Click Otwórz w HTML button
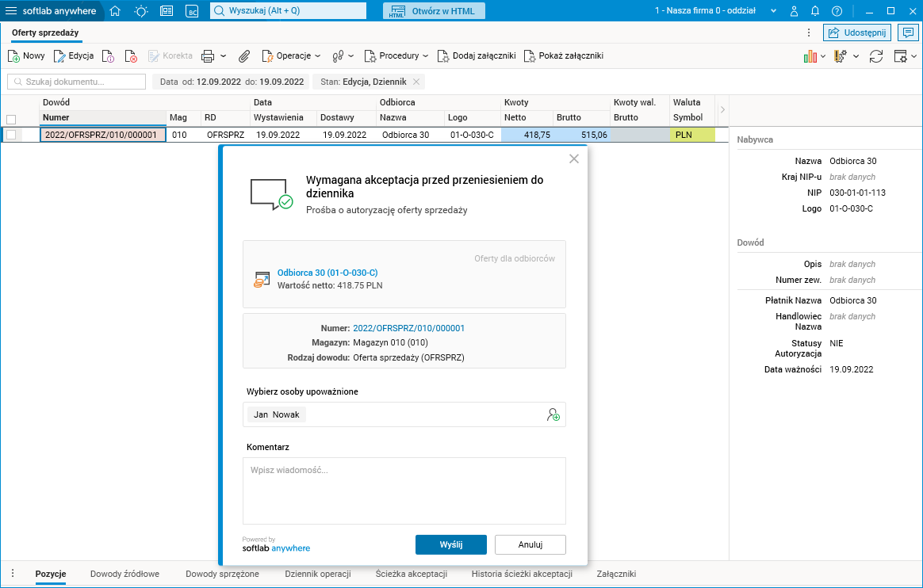Viewport: 923px width, 588px height. click(434, 10)
